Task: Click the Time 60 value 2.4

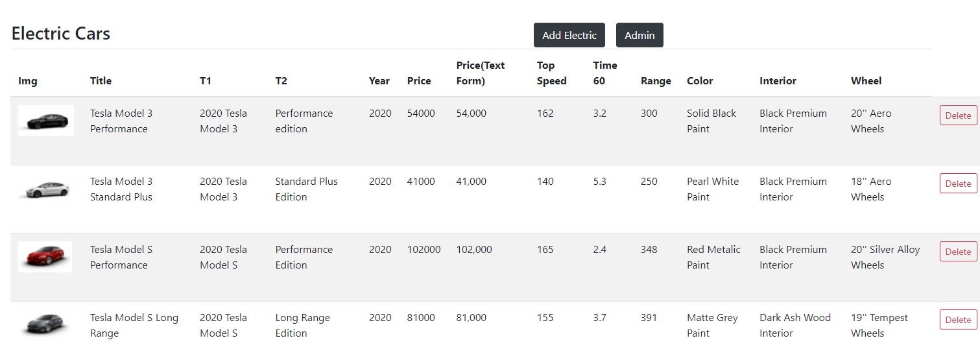Action: coord(600,249)
